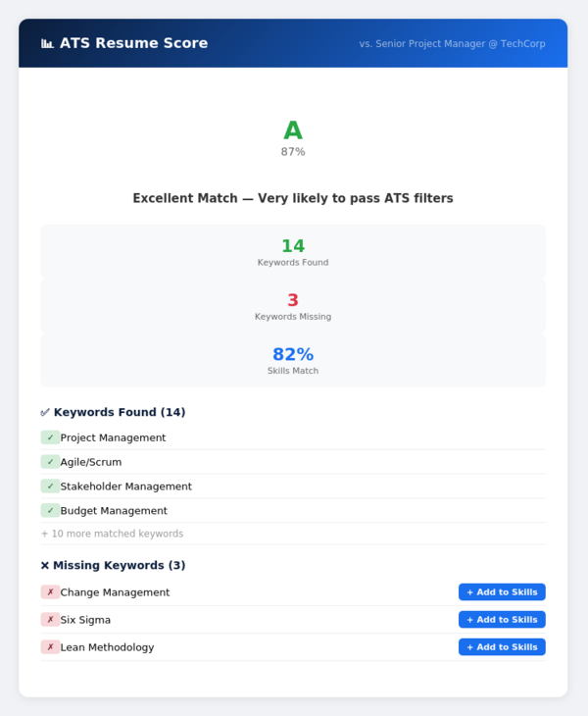
Task: Select the Keywords Missing stat card
Action: (x=293, y=306)
